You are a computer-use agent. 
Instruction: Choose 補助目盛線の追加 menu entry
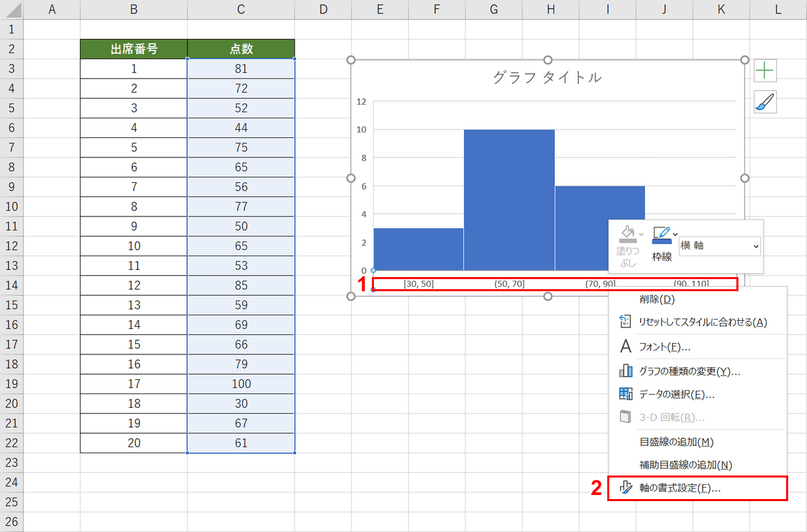685,465
